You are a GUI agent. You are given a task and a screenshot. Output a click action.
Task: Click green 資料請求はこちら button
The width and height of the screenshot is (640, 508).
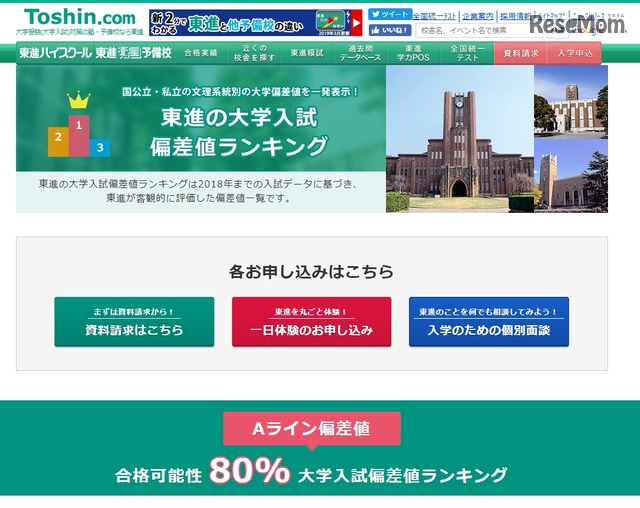[x=134, y=322]
